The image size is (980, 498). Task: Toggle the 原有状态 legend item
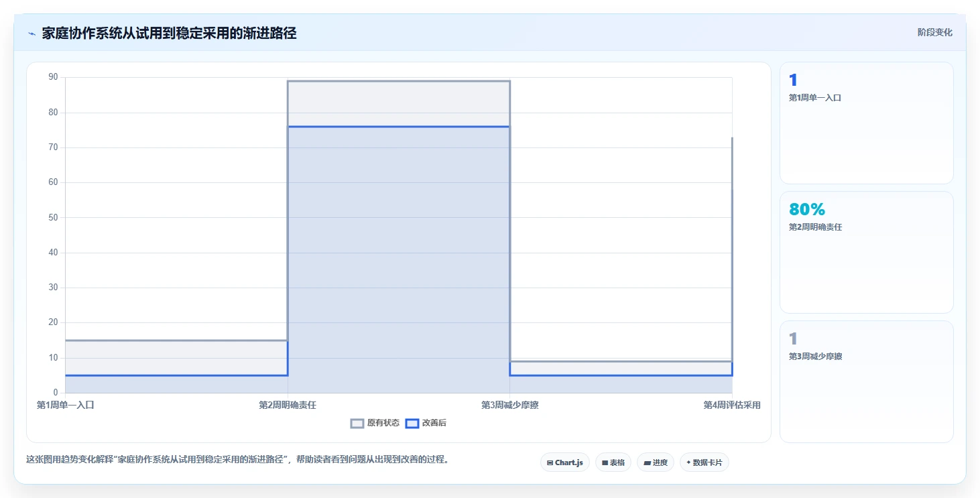click(x=375, y=423)
